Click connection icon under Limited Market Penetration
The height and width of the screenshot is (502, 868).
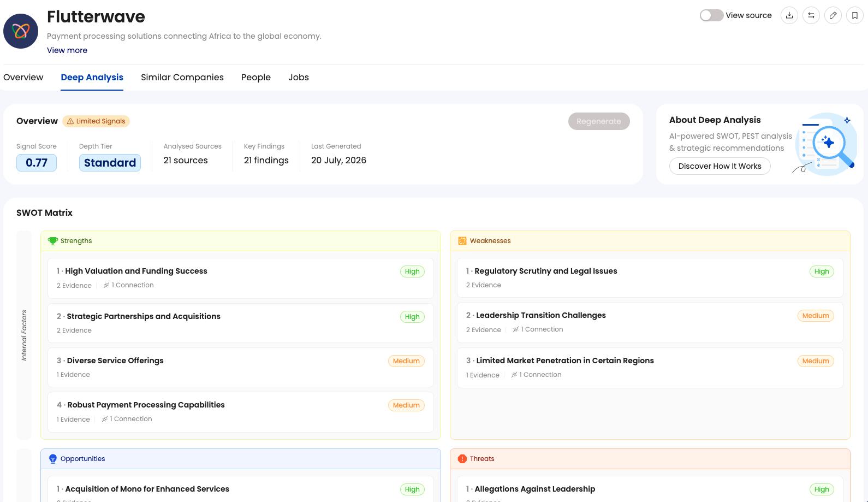(x=514, y=375)
